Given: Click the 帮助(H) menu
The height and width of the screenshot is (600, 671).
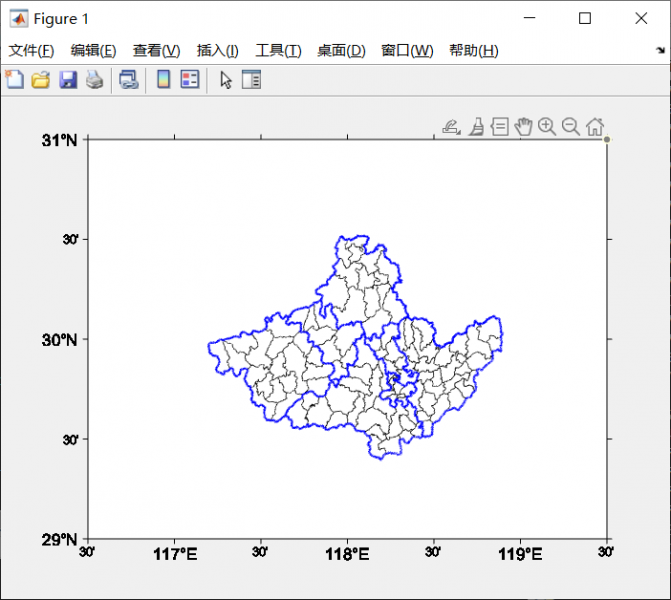Looking at the screenshot, I should pyautogui.click(x=474, y=51).
